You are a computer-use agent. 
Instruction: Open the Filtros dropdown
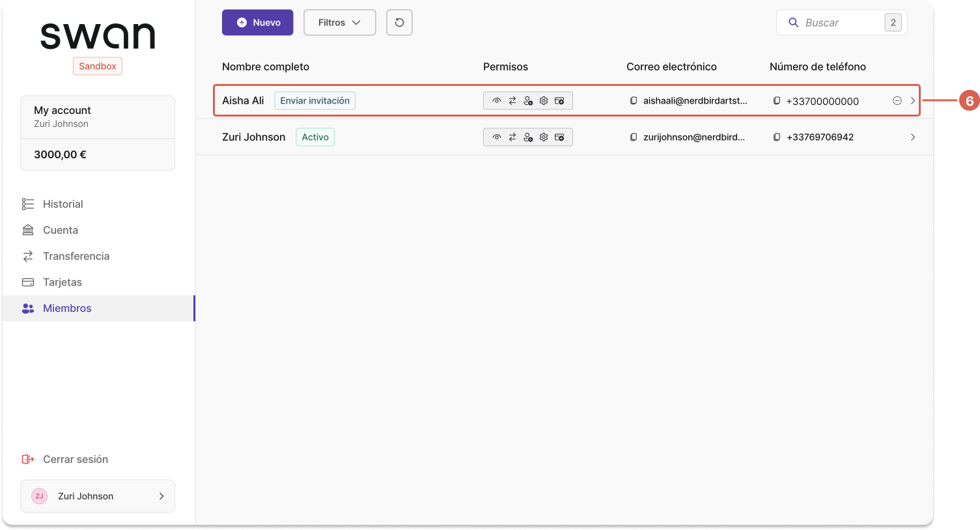click(x=339, y=22)
